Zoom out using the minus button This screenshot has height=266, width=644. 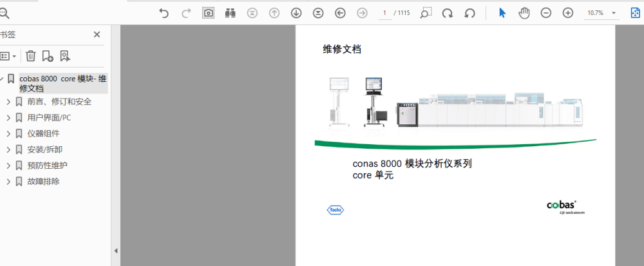point(546,13)
